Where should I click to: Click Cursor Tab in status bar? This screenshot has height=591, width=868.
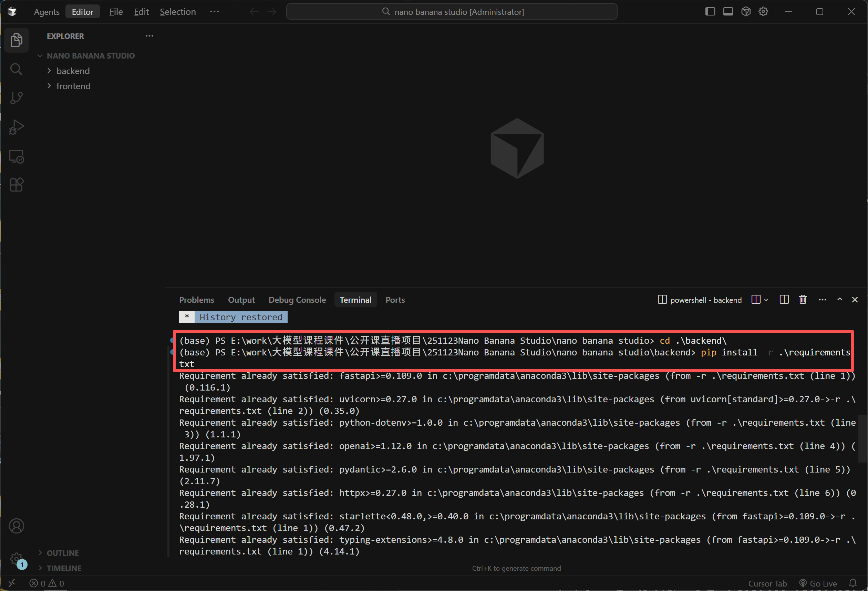tap(767, 583)
